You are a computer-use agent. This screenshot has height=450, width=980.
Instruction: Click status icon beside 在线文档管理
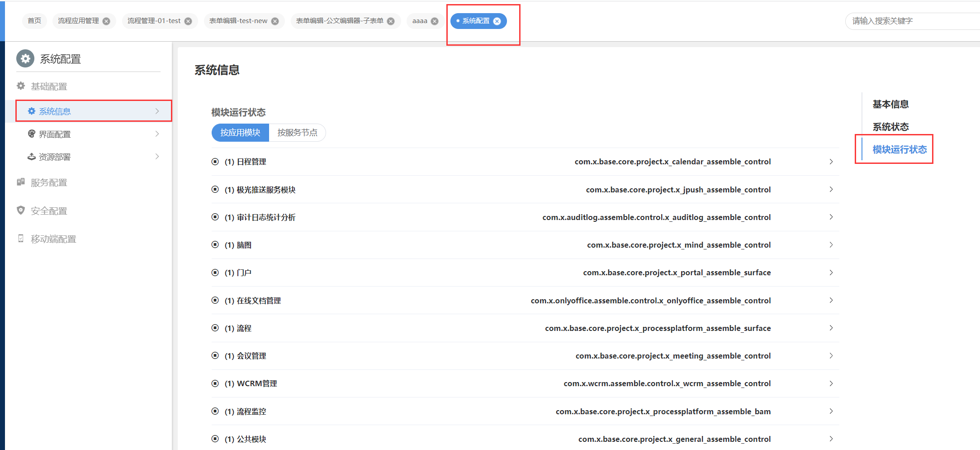tap(215, 300)
